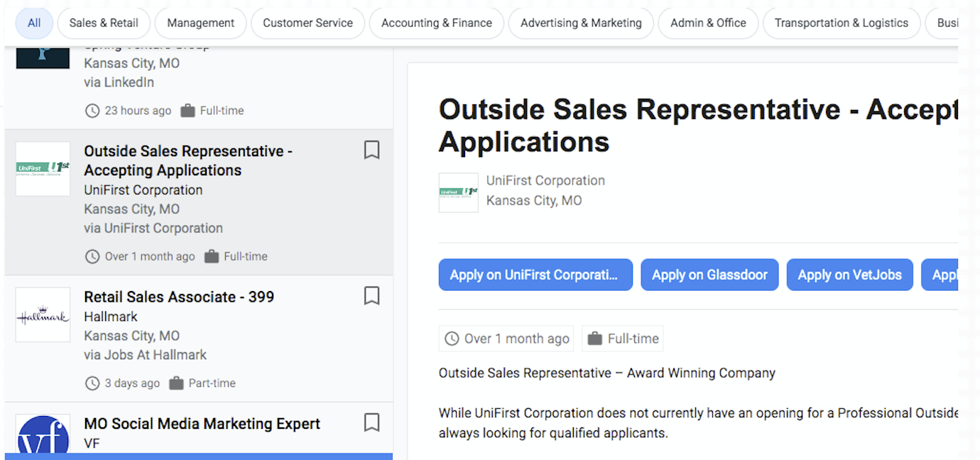
Task: Click briefcase icon next to Part-time
Action: (x=176, y=383)
